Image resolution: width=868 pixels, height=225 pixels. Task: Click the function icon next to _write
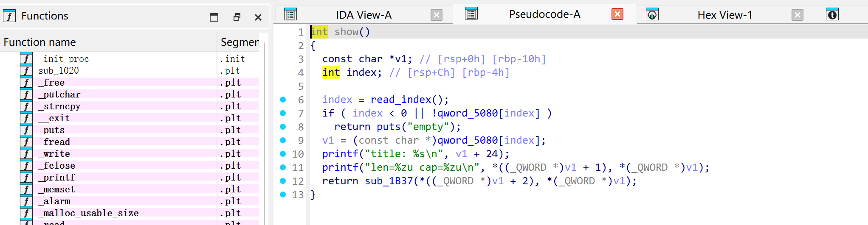pyautogui.click(x=26, y=154)
